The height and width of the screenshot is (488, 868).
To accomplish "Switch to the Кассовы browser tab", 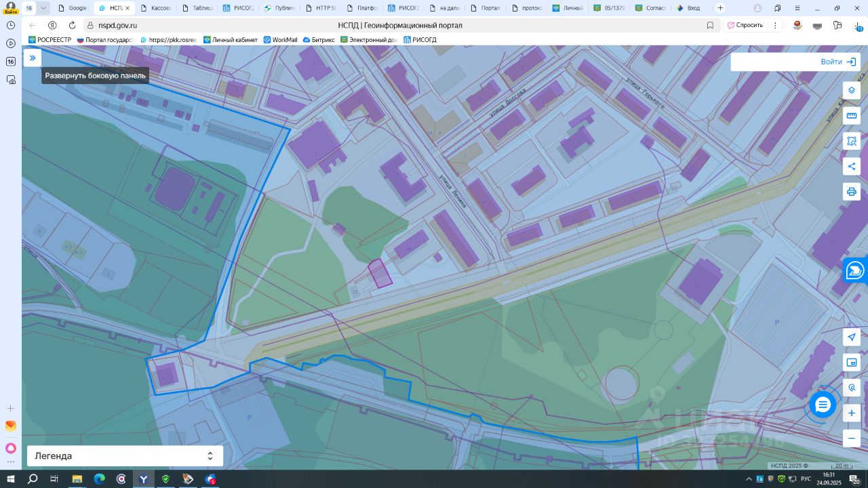I will 156,8.
